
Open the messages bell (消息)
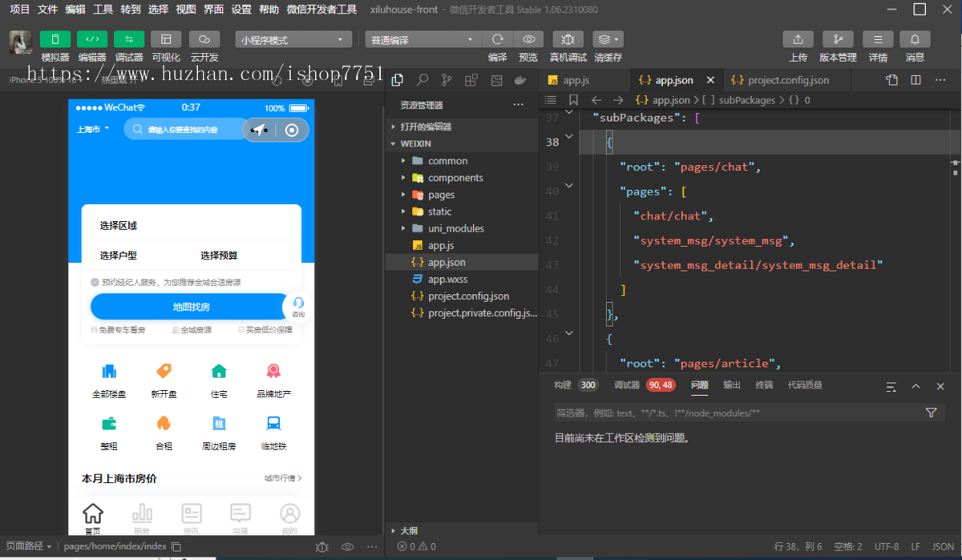(x=915, y=39)
